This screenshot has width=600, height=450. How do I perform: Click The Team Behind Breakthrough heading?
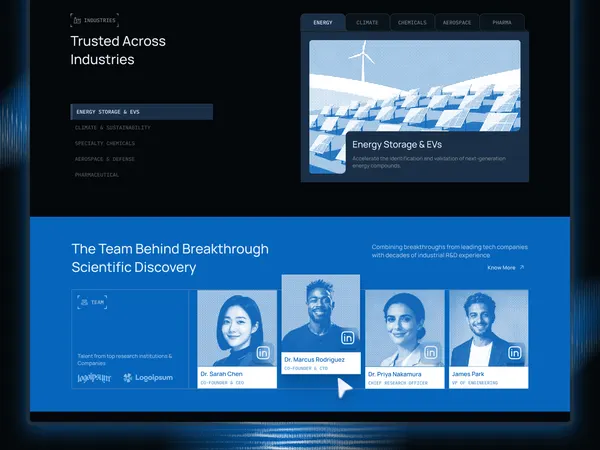170,258
